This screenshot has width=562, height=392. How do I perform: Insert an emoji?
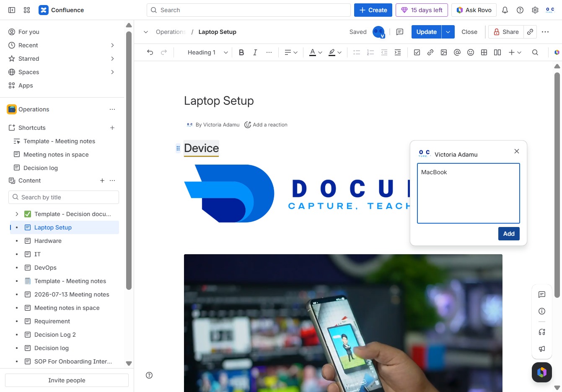pyautogui.click(x=471, y=52)
